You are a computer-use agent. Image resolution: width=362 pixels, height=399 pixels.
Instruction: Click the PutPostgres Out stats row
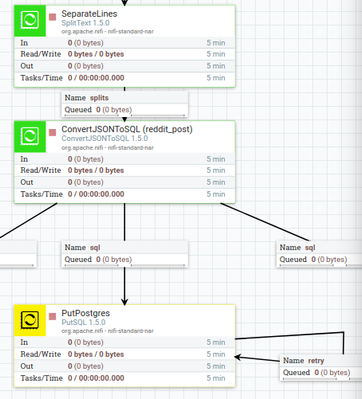coord(125,366)
